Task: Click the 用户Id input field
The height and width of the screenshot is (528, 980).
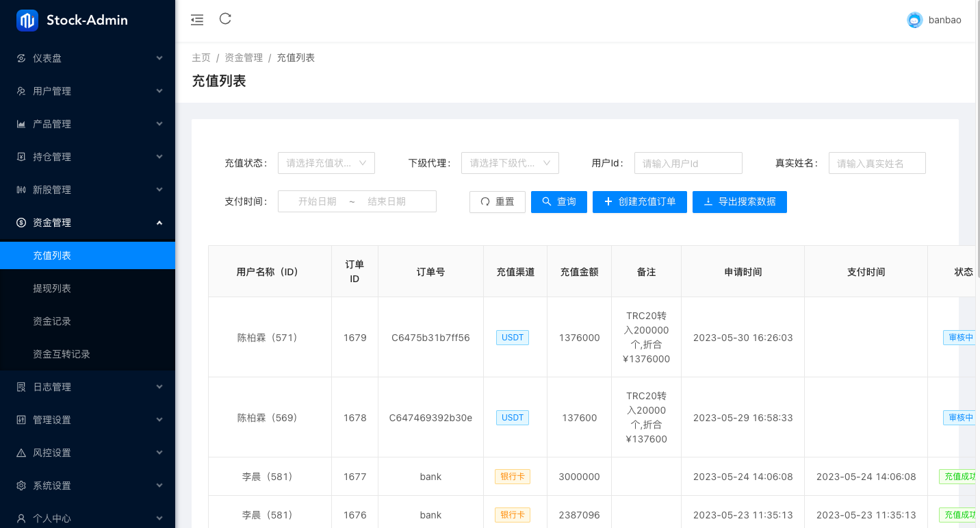Action: tap(688, 163)
